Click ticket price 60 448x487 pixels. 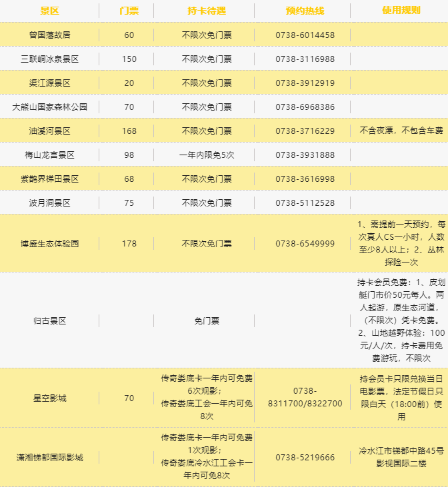pos(129,35)
